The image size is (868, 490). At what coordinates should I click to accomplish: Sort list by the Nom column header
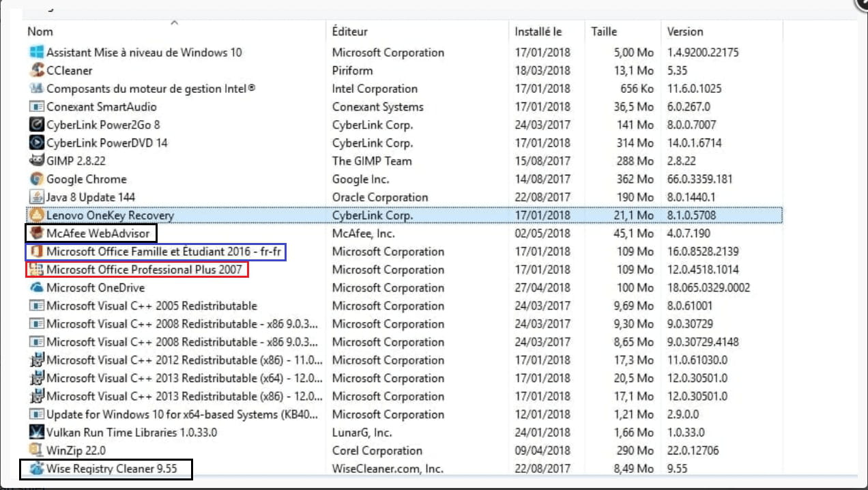(x=40, y=31)
